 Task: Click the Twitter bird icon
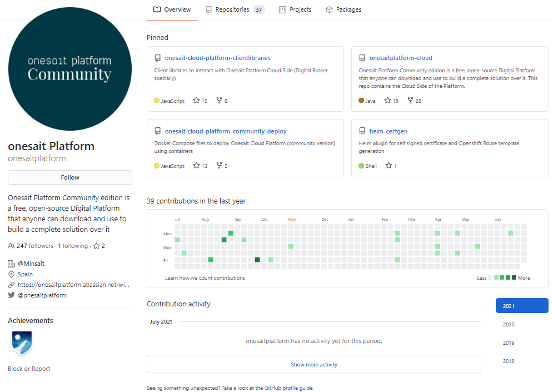pos(11,295)
